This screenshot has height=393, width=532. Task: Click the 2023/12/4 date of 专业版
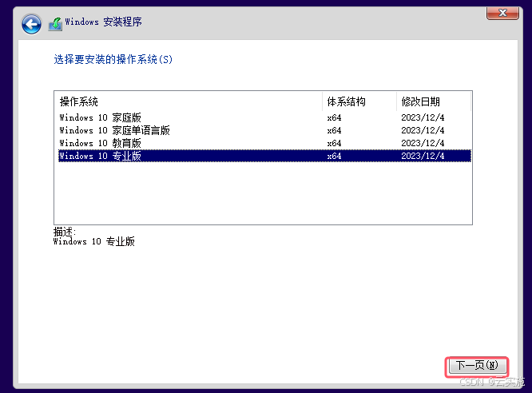[423, 156]
